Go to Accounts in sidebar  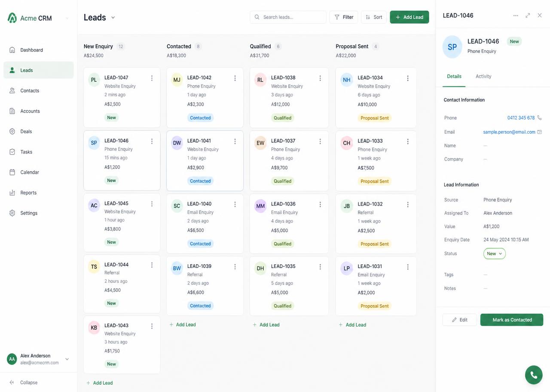click(38, 111)
